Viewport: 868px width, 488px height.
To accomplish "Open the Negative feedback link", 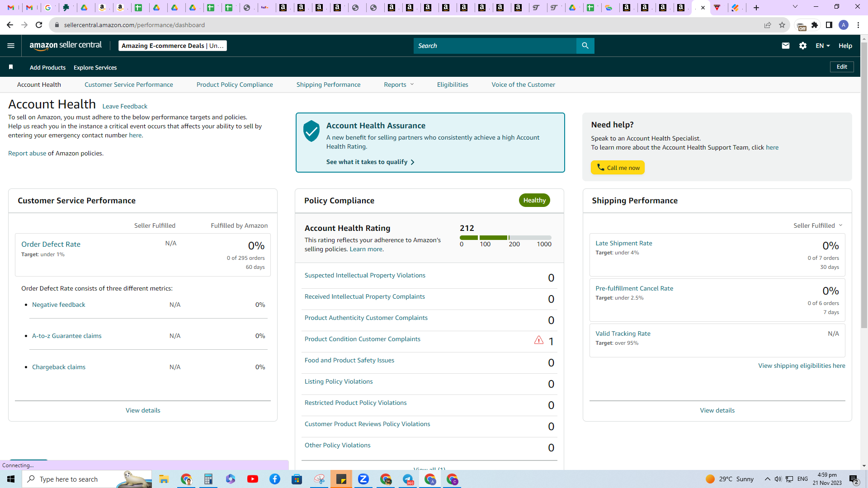I will click(59, 305).
